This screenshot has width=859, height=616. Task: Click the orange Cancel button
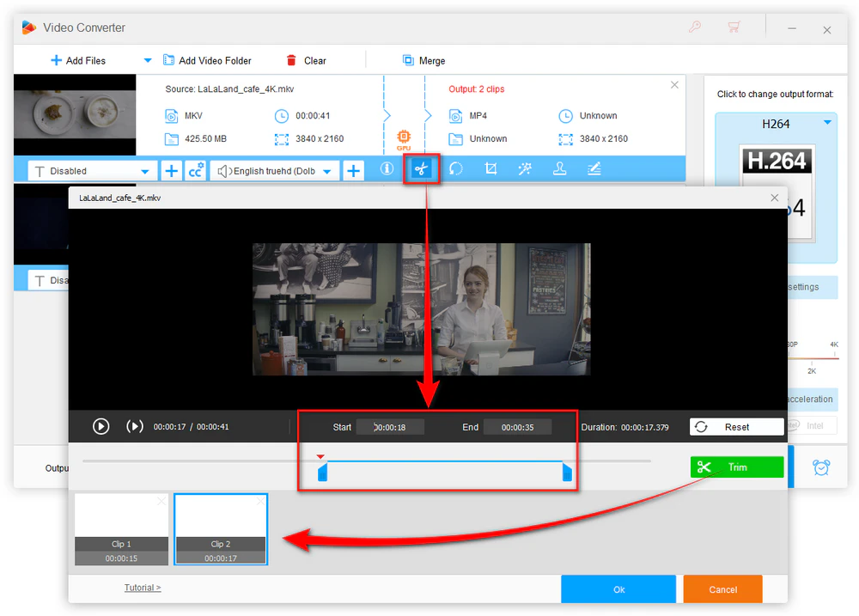(x=722, y=589)
